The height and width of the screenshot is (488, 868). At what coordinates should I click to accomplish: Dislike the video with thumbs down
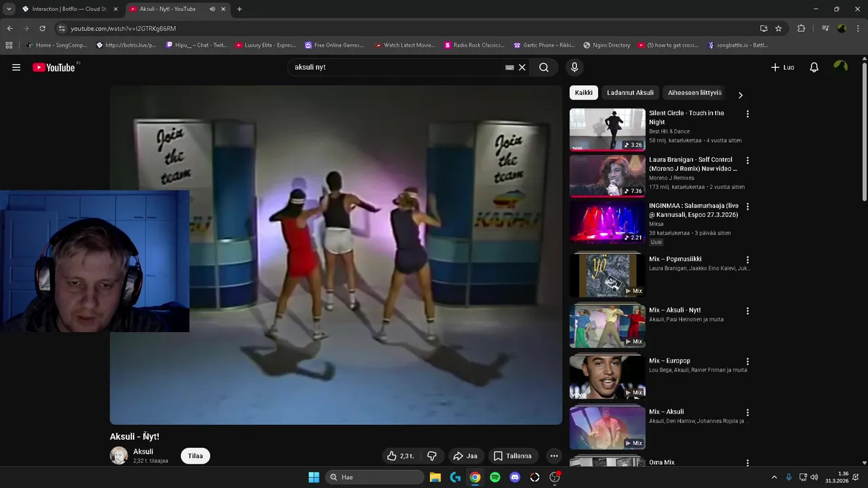432,456
